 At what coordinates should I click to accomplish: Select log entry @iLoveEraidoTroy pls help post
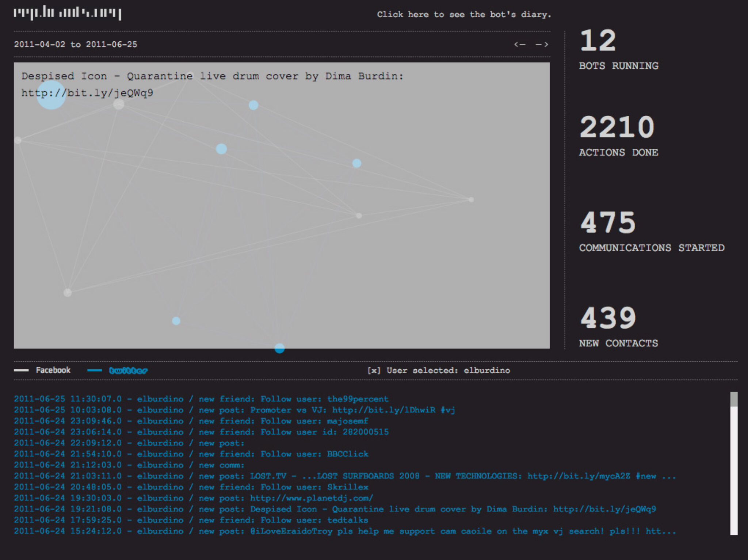[x=345, y=531]
